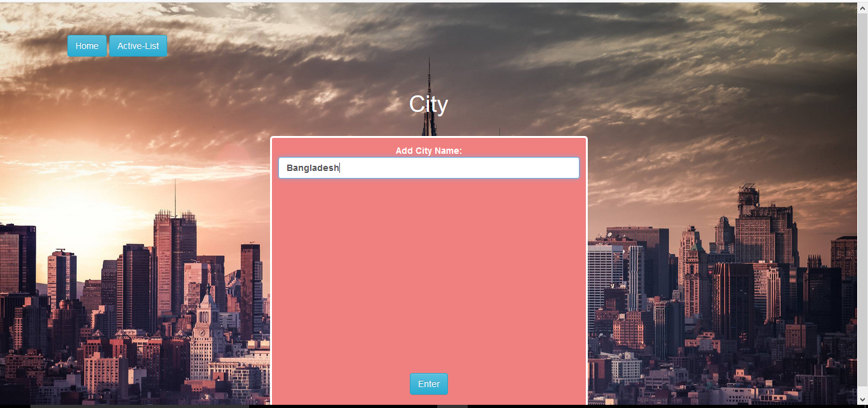Click the tall skyscraper on right skyline
868x408 pixels.
point(766,229)
